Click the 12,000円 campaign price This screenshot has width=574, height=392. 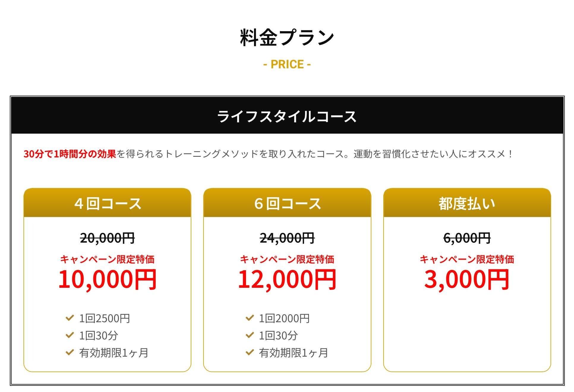click(x=287, y=279)
